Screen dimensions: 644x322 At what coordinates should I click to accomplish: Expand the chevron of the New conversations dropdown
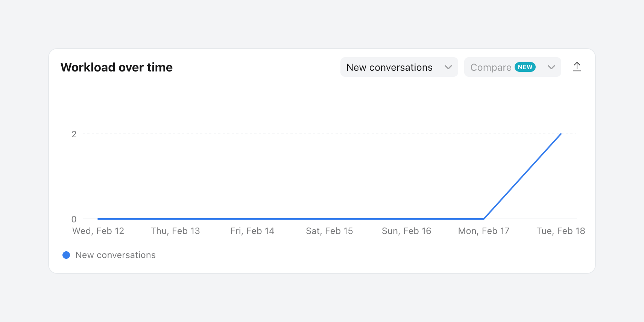click(x=448, y=67)
